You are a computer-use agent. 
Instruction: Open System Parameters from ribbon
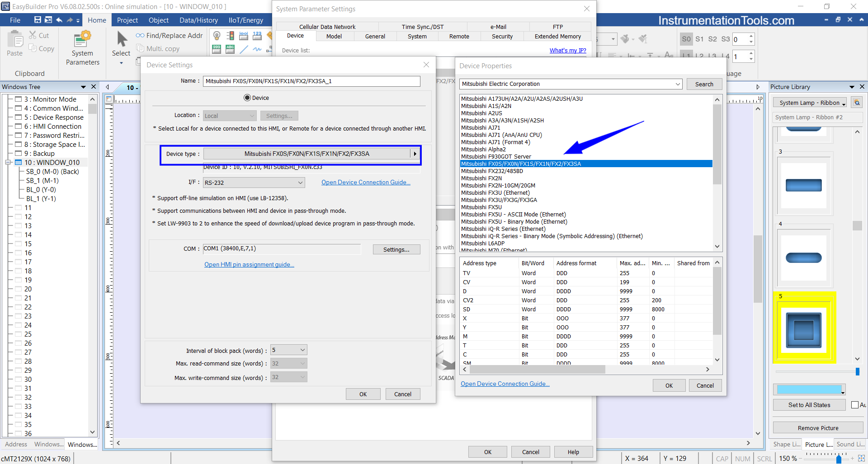(82, 48)
